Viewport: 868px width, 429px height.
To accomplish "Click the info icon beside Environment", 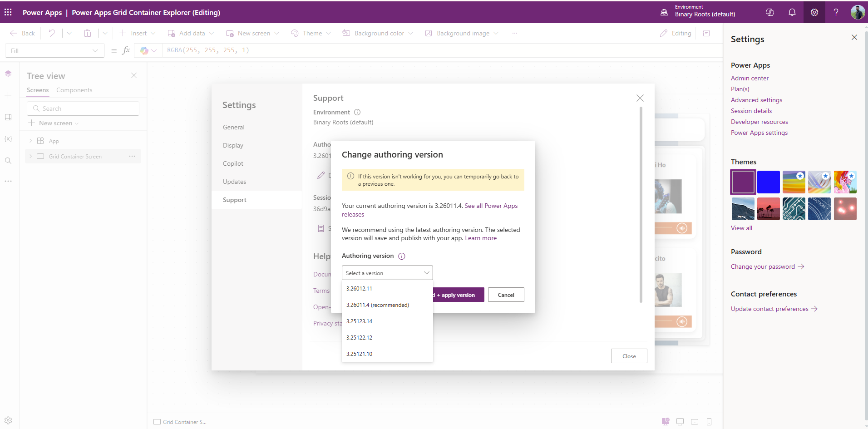I will (x=357, y=112).
